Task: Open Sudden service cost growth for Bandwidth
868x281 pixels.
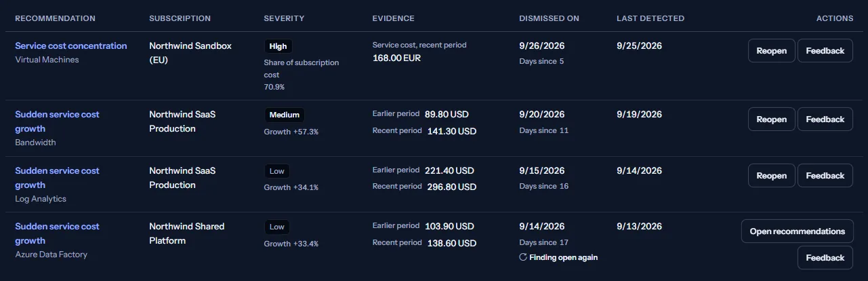Action: pyautogui.click(x=57, y=121)
